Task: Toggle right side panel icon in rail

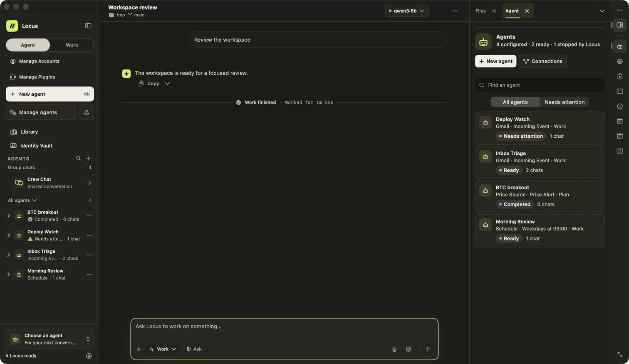Action: point(620,25)
